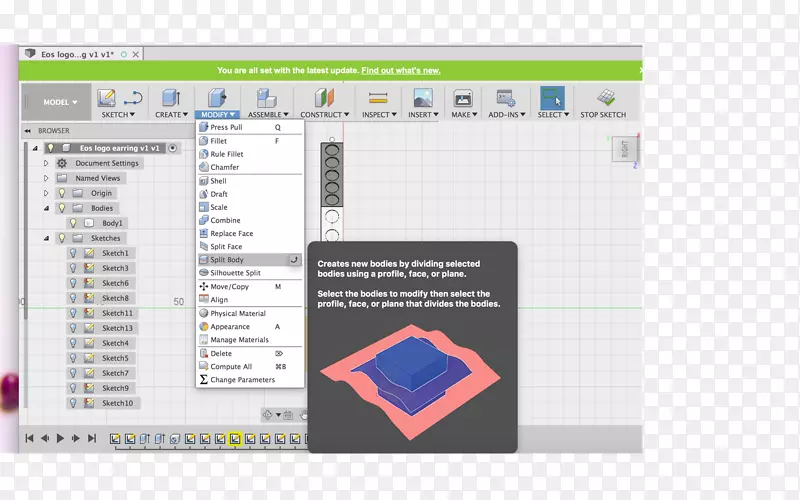Expand the Document Settings node
This screenshot has height=500, width=800.
[x=46, y=163]
